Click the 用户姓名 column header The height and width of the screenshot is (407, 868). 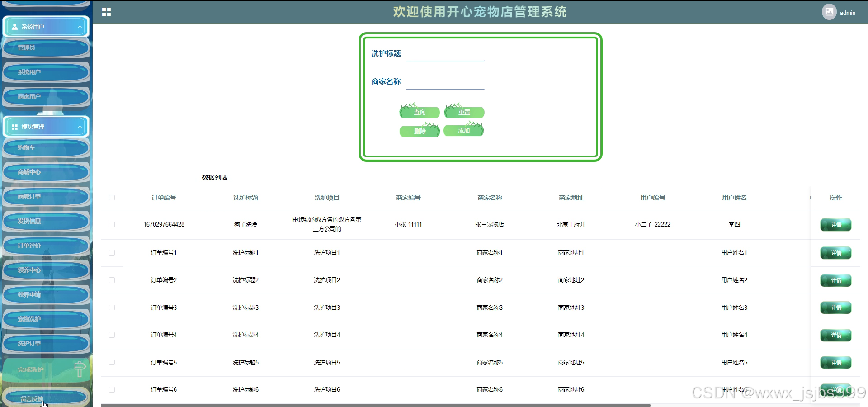point(734,198)
